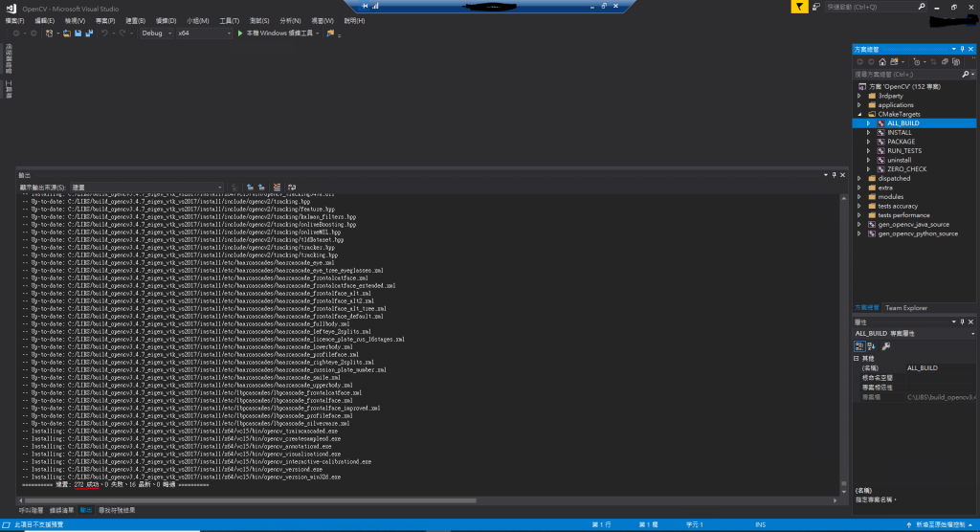Click Solution Explorer pending changes filter icon
The width and height of the screenshot is (980, 532).
[916, 62]
